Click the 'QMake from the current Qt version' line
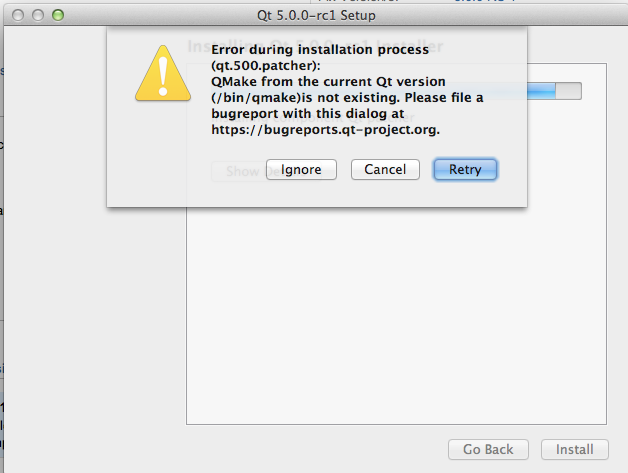This screenshot has width=628, height=473. click(328, 81)
